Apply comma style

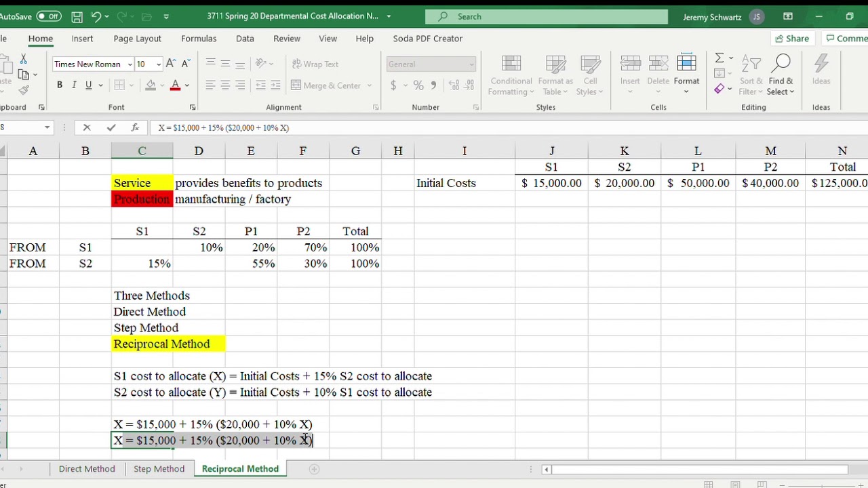(433, 85)
